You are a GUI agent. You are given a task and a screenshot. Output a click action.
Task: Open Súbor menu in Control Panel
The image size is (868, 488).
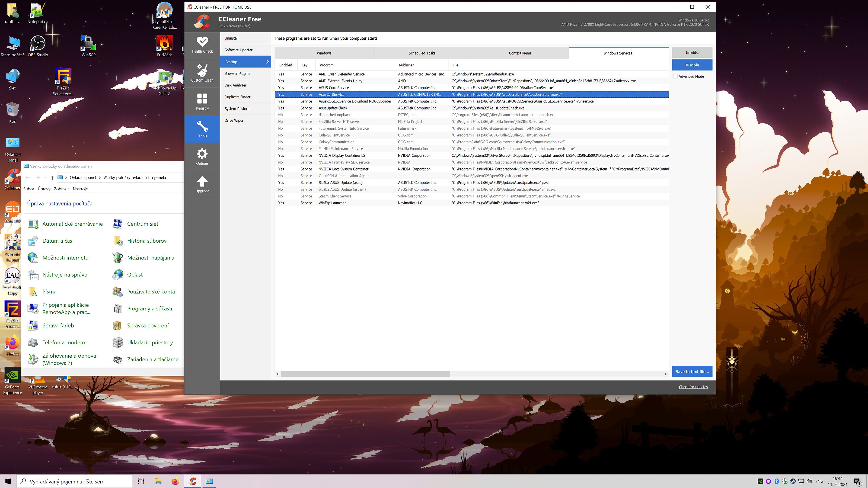click(x=29, y=189)
